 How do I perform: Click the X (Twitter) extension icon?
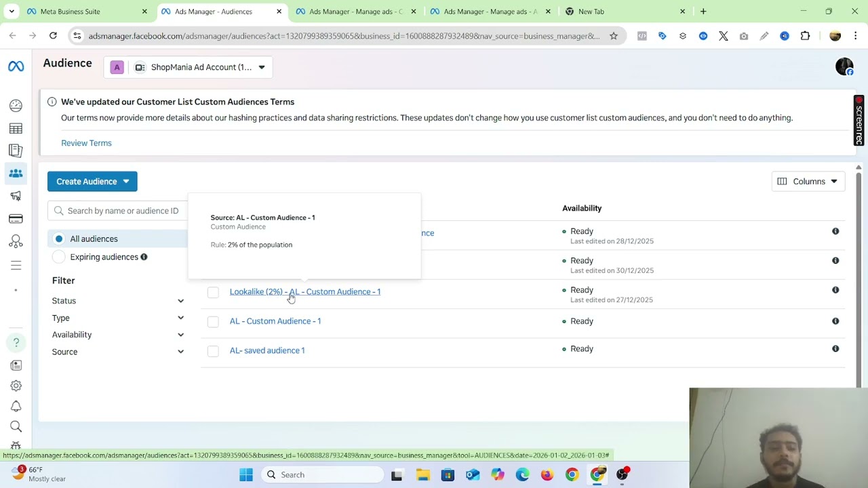point(724,36)
